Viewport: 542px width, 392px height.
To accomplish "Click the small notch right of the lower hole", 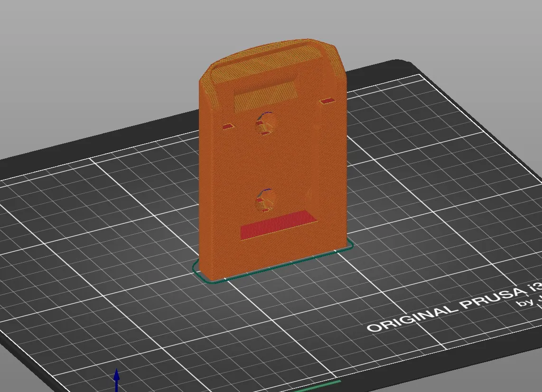I will pyautogui.click(x=310, y=194).
